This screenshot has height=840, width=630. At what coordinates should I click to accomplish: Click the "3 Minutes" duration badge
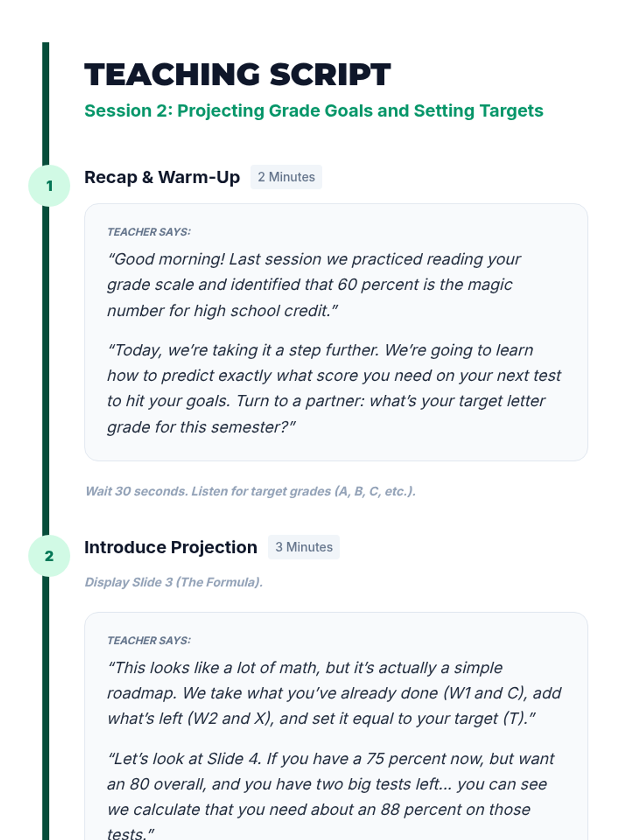[303, 548]
